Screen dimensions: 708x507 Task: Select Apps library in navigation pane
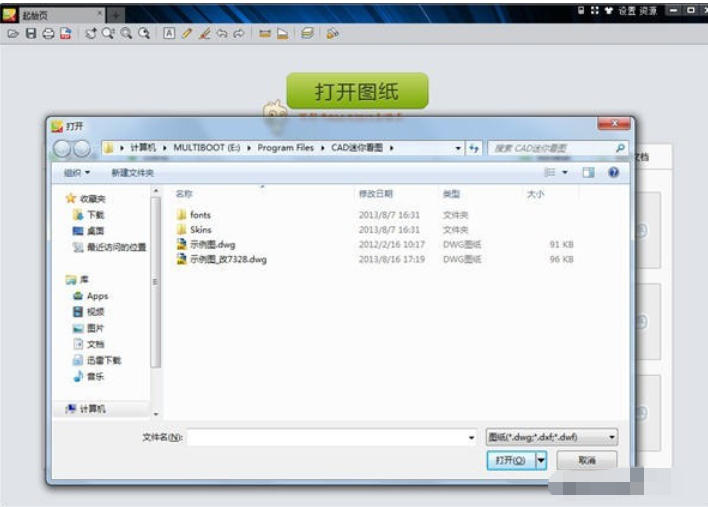91,296
